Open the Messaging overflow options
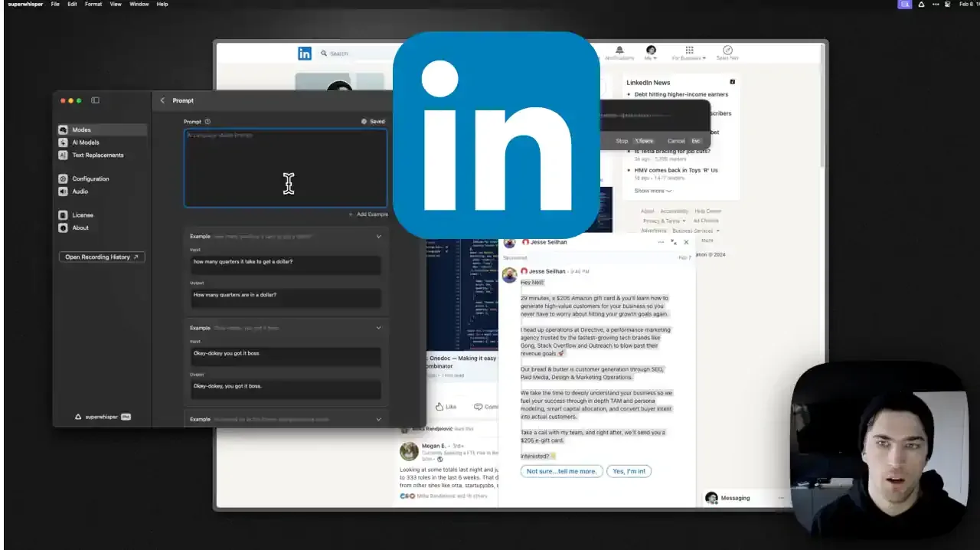This screenshot has height=550, width=980. coord(781,498)
